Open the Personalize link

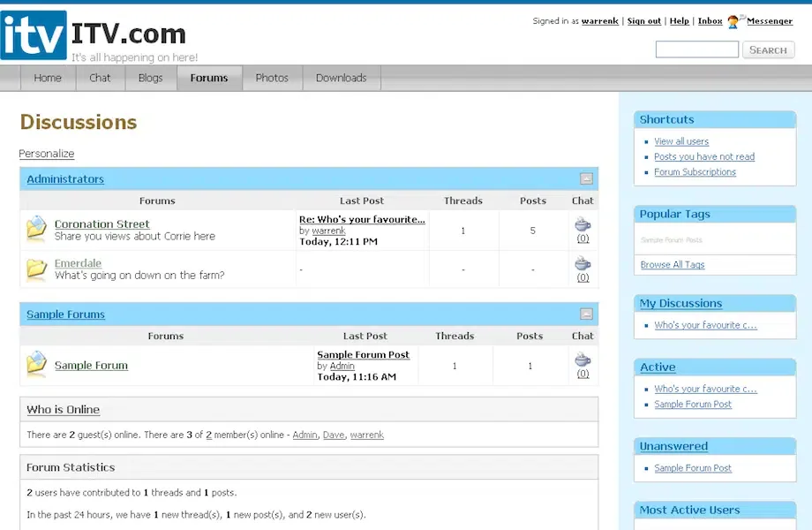pyautogui.click(x=47, y=154)
